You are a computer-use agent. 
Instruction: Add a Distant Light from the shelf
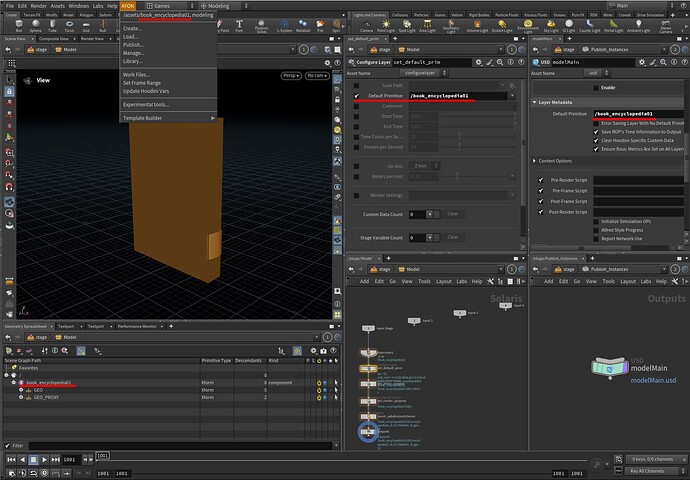(502, 26)
